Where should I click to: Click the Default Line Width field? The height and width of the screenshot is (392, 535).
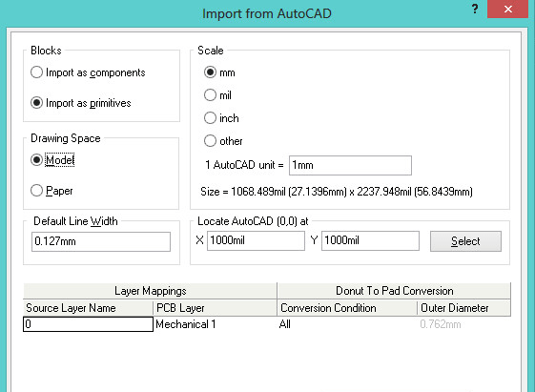(101, 241)
